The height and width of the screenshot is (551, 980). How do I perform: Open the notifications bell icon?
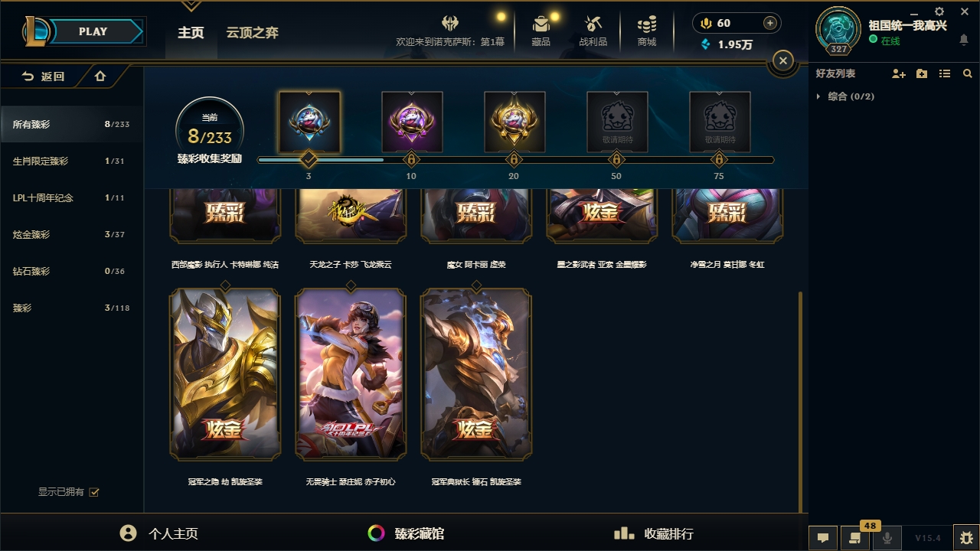point(964,41)
